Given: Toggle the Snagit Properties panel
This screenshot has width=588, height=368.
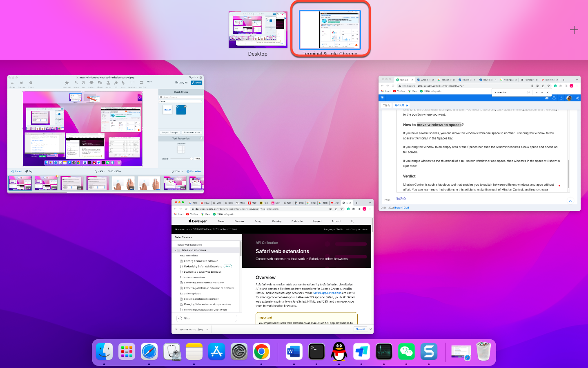Looking at the screenshot, I should point(194,171).
